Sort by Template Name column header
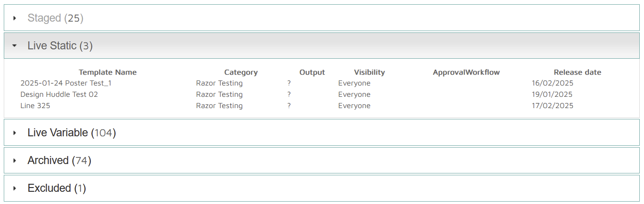The height and width of the screenshot is (204, 644). click(x=107, y=72)
